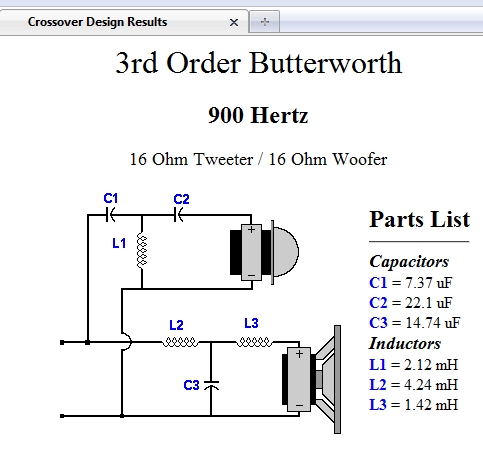483x460 pixels.
Task: Click the blue L3 label in schematic
Action: 251,323
